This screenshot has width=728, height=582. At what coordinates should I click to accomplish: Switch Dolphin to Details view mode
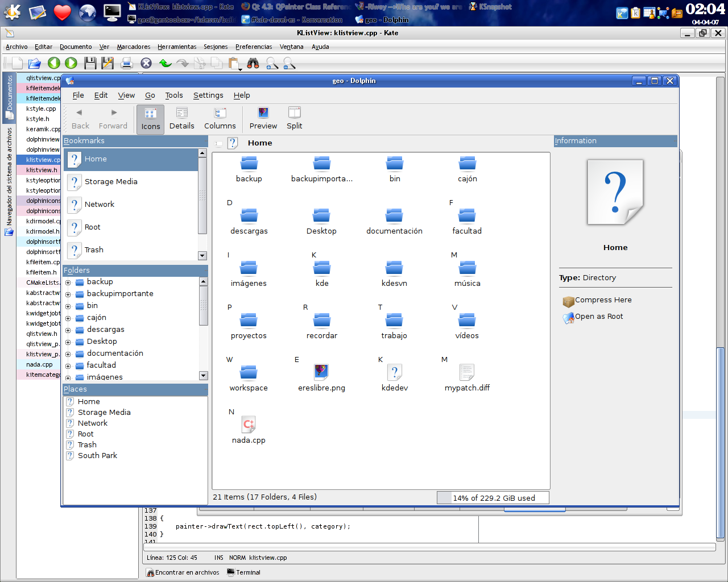[182, 119]
